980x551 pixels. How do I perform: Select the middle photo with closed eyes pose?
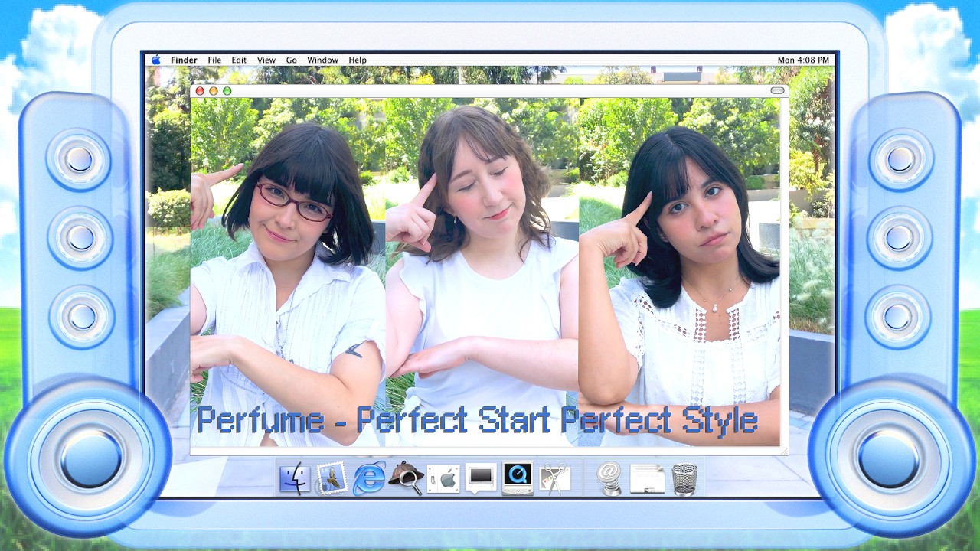[482, 272]
